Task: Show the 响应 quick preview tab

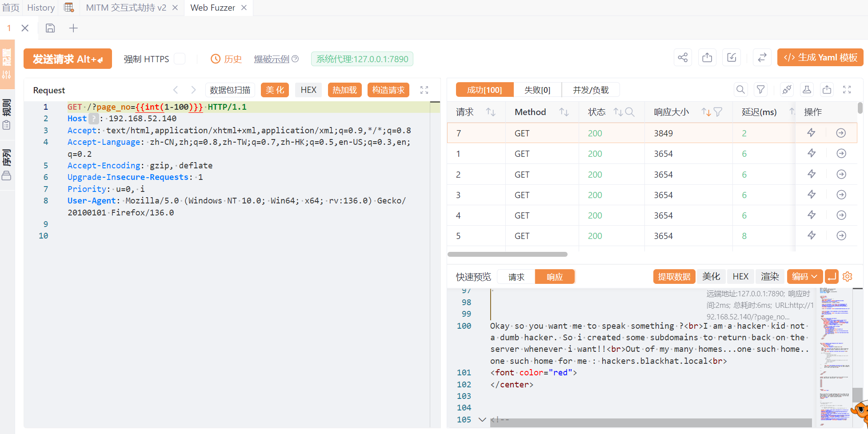Action: pyautogui.click(x=555, y=277)
